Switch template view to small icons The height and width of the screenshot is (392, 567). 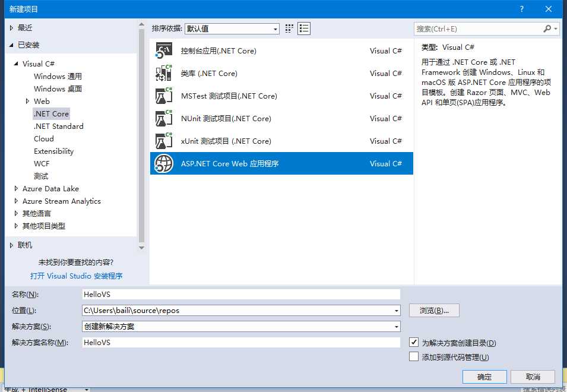tap(289, 29)
